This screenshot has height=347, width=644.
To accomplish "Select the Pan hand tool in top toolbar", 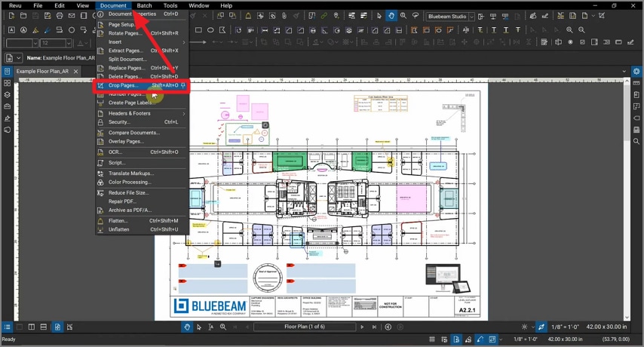I will (391, 16).
